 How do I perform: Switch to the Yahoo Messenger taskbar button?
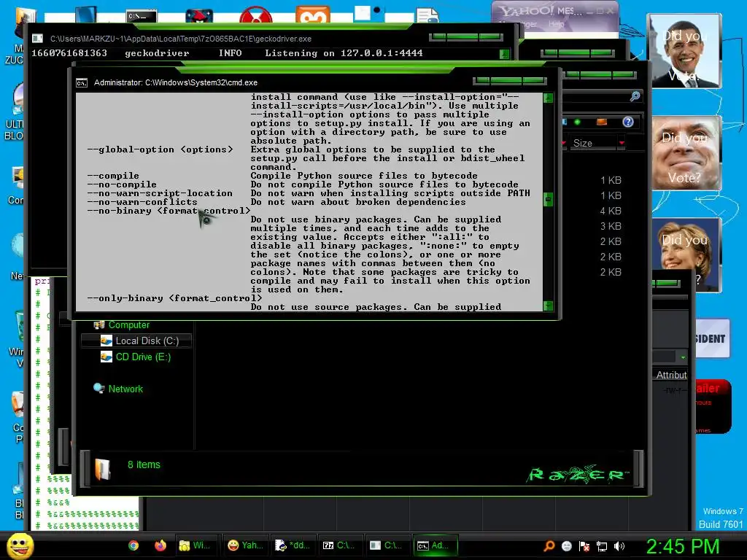(x=246, y=545)
